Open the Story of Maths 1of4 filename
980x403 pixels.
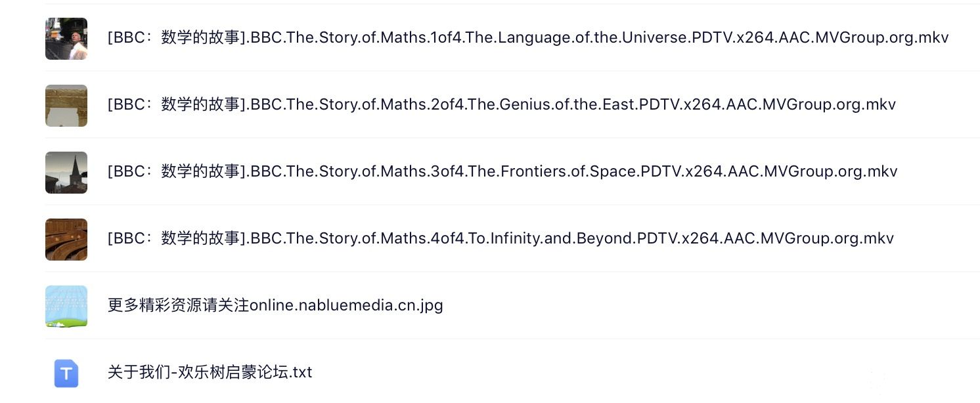(527, 37)
